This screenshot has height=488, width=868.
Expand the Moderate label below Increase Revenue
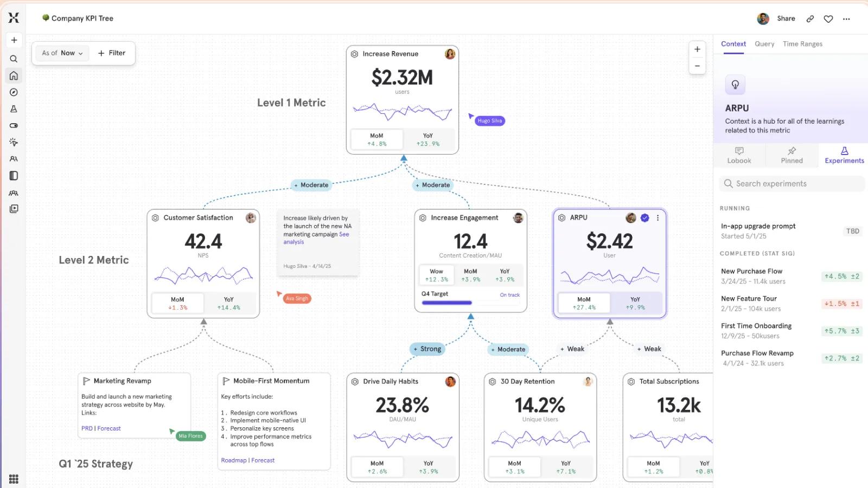click(432, 185)
